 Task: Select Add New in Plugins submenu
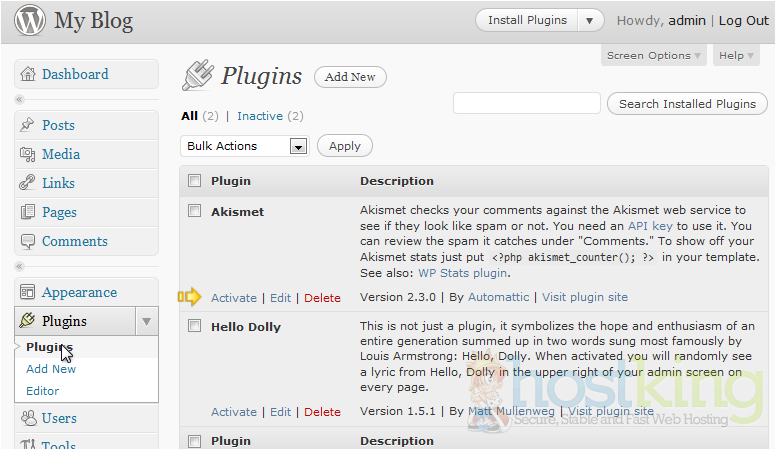pos(51,369)
